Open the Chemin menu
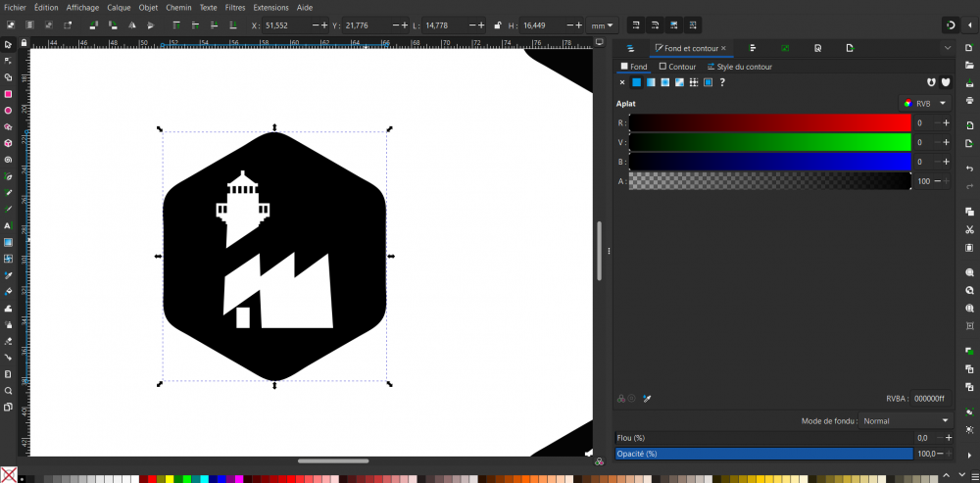 pos(178,7)
